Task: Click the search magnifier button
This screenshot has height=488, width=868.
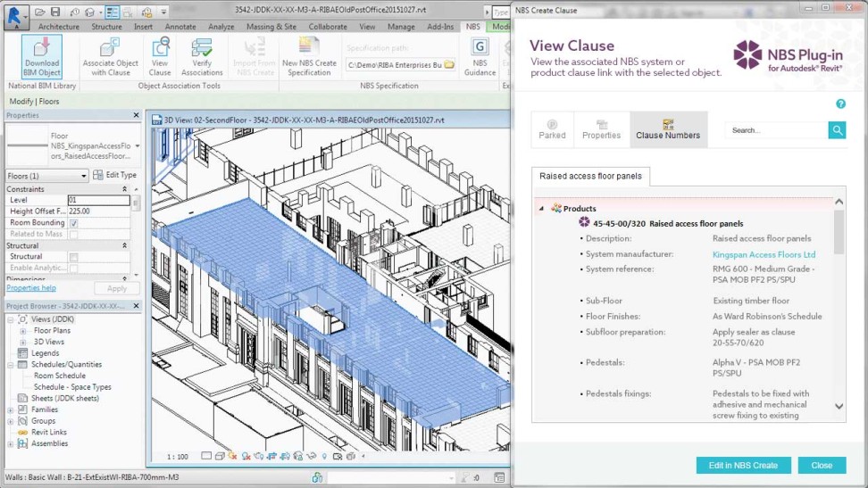Action: (x=837, y=130)
